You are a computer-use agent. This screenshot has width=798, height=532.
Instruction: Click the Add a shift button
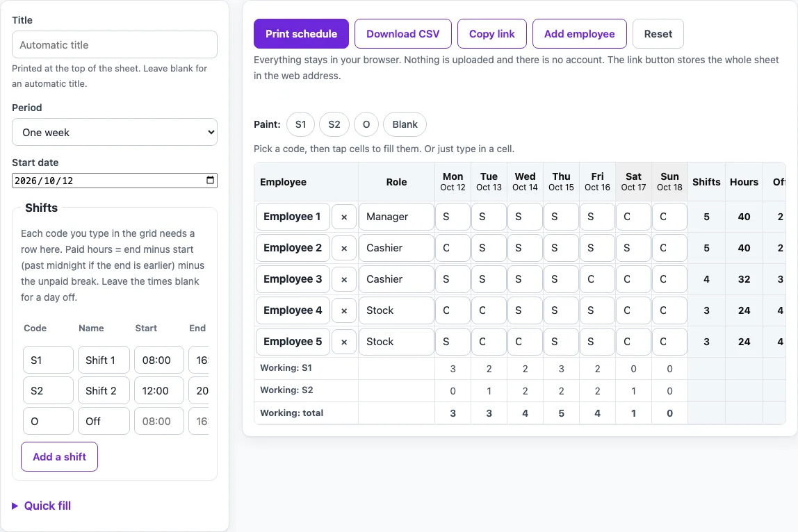(x=60, y=457)
